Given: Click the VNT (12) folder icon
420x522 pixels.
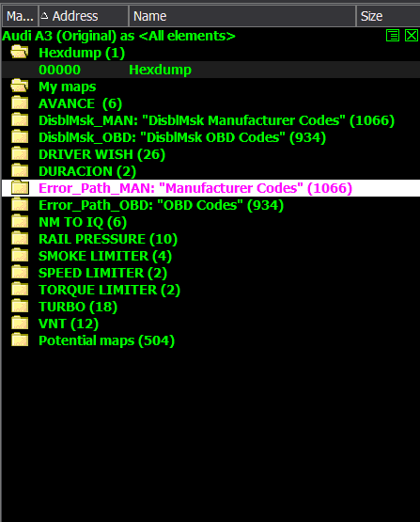Looking at the screenshot, I should 20,324.
